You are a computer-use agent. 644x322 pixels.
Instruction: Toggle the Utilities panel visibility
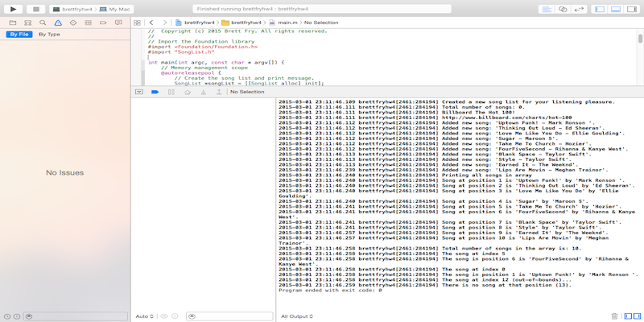point(632,9)
